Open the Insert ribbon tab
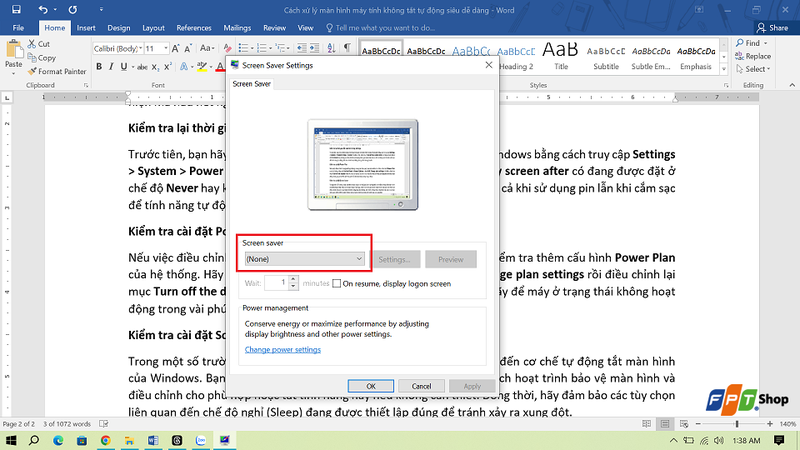 click(86, 28)
